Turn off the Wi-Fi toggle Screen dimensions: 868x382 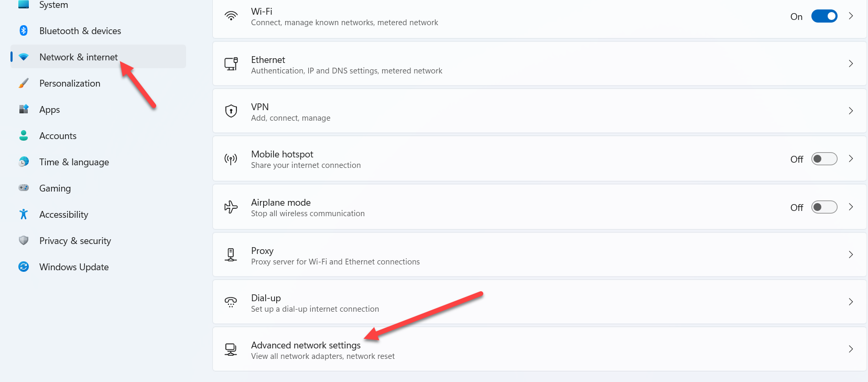[x=824, y=16]
